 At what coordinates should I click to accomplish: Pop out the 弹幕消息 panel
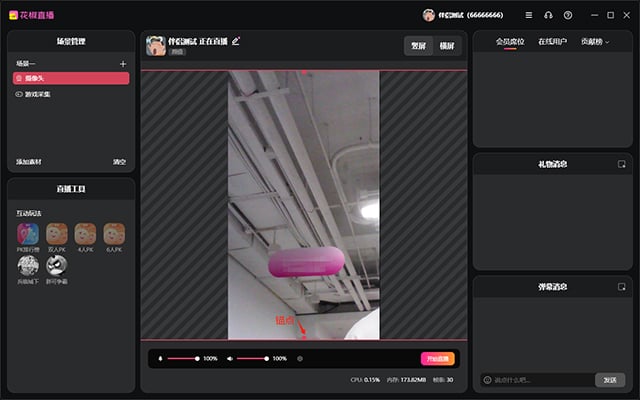621,287
